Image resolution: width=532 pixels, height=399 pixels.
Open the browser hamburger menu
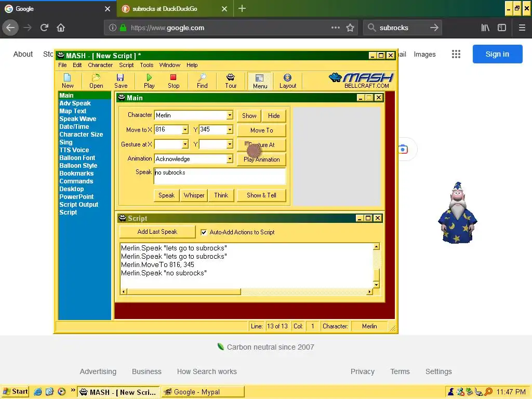pyautogui.click(x=522, y=28)
